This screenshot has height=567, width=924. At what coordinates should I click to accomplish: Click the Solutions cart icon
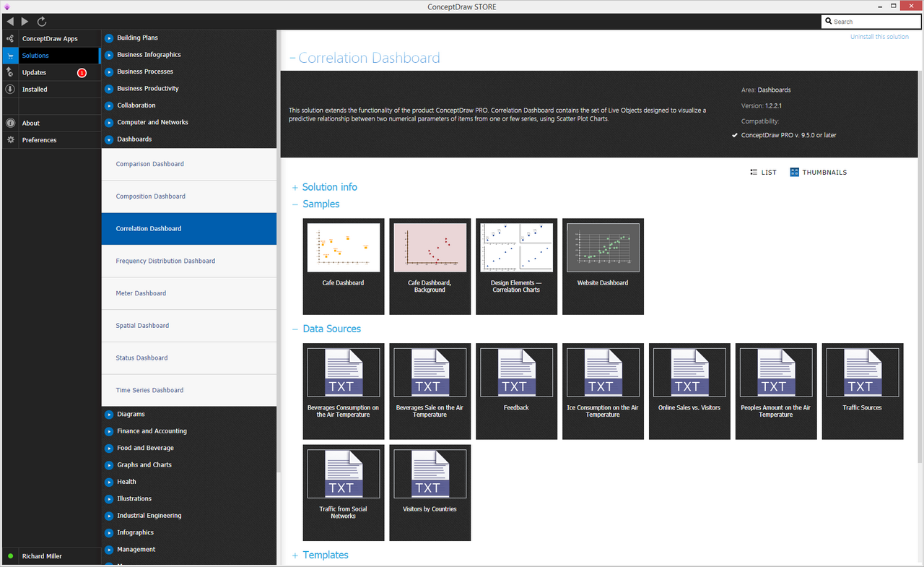[x=10, y=56]
